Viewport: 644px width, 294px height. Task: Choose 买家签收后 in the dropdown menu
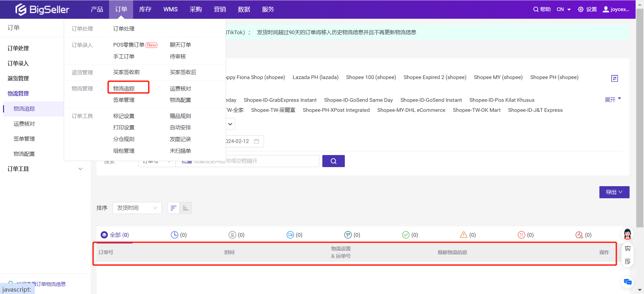point(183,72)
